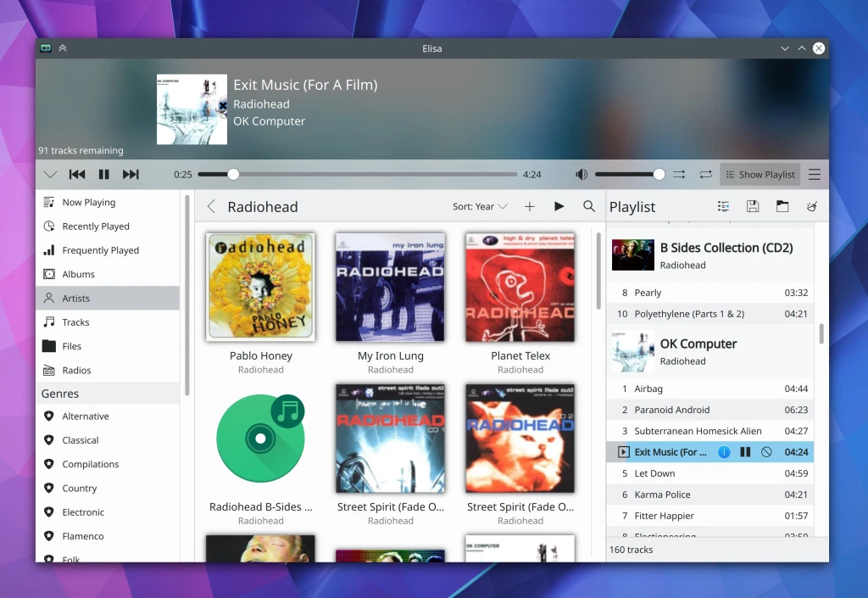Toggle the Show Playlist button
The height and width of the screenshot is (598, 868).
(760, 175)
